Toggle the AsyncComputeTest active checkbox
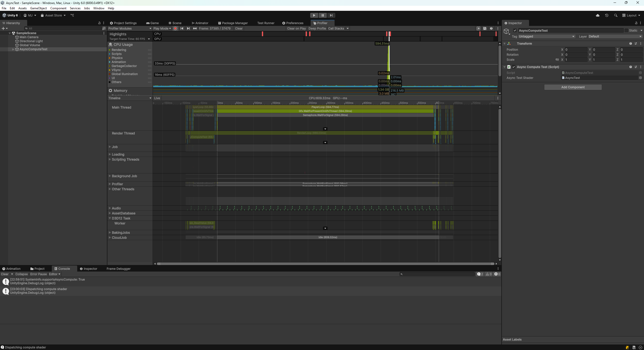 pos(515,30)
